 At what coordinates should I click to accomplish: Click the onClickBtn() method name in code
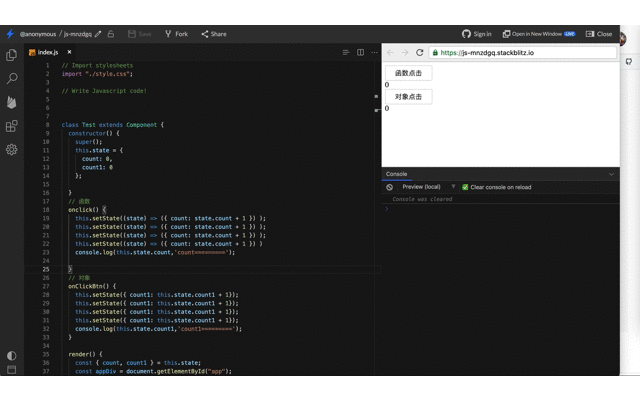89,286
